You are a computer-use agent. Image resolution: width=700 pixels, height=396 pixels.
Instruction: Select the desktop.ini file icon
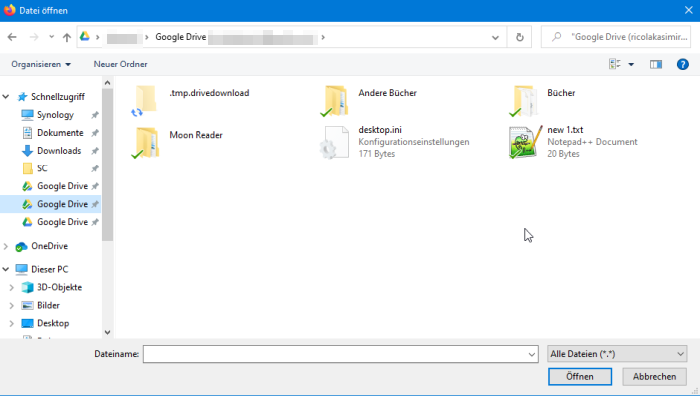click(334, 142)
